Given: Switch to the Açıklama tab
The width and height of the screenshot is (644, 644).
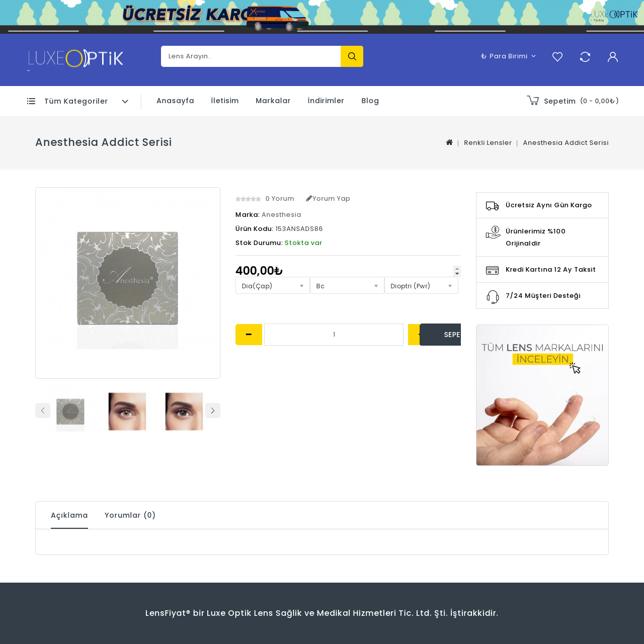Looking at the screenshot, I should click(x=69, y=515).
